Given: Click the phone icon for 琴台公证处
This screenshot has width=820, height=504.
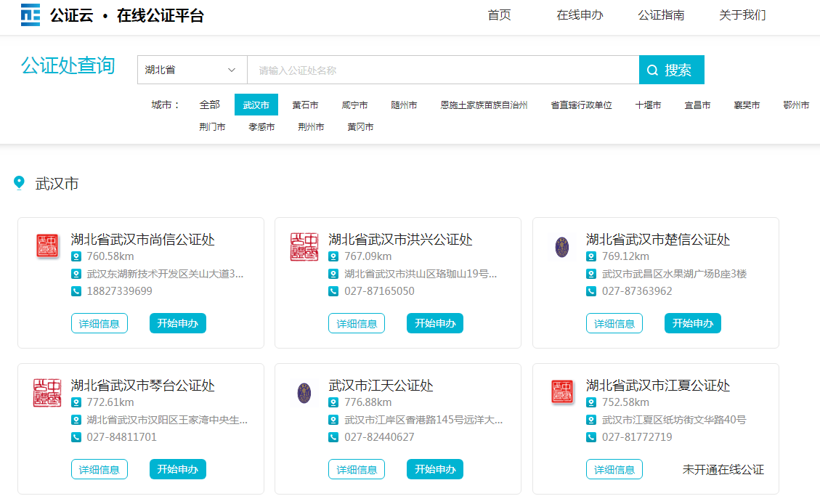Looking at the screenshot, I should click(76, 437).
